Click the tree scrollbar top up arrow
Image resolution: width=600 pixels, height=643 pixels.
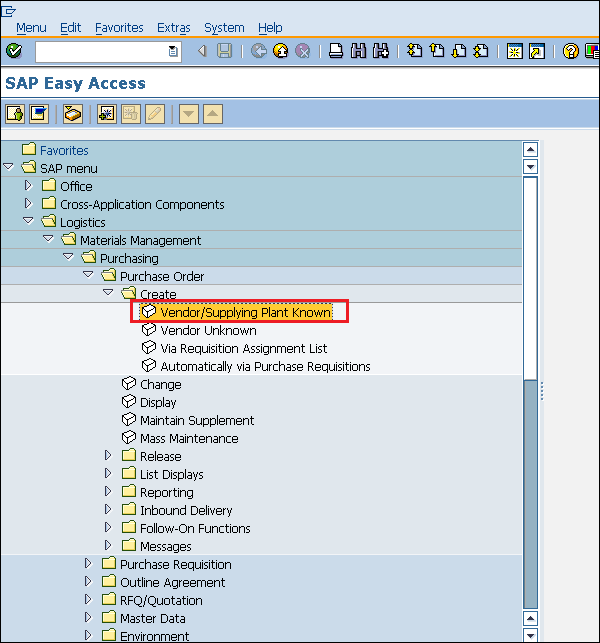pyautogui.click(x=530, y=149)
